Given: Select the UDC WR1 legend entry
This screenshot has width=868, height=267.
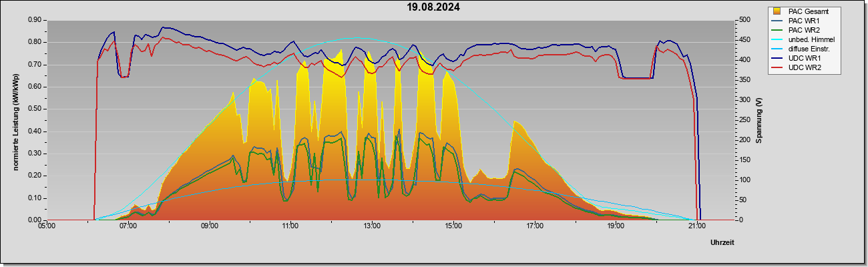Looking at the screenshot, I should [803, 58].
